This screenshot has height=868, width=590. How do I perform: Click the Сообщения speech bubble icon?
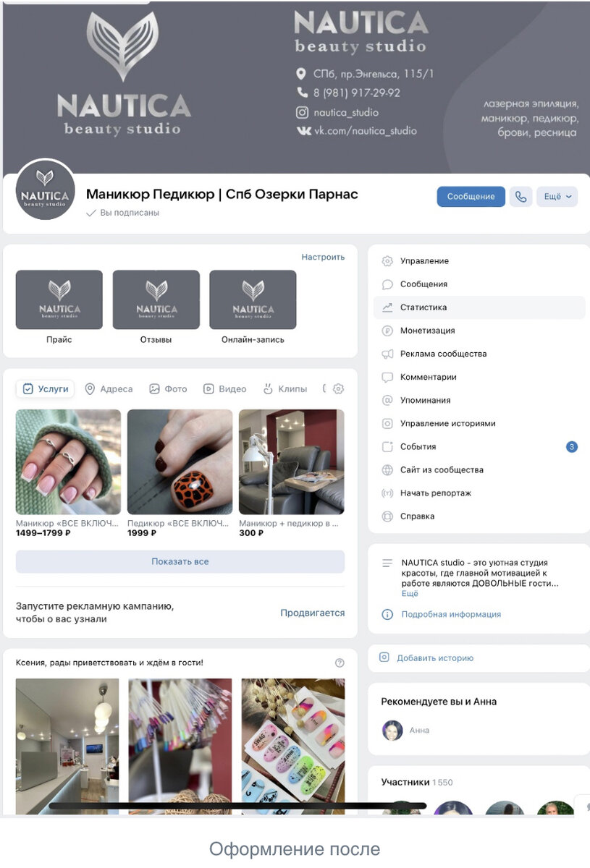(x=387, y=284)
